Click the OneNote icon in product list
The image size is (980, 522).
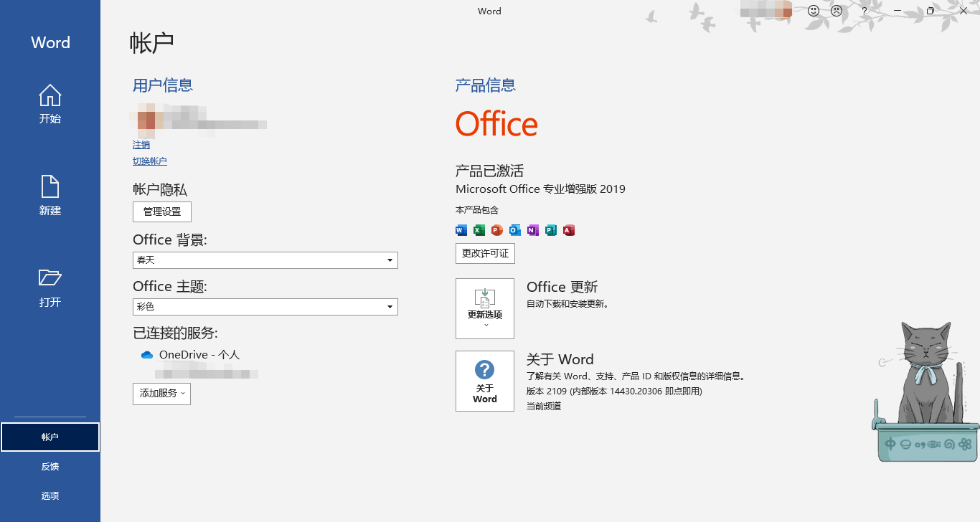click(x=532, y=230)
